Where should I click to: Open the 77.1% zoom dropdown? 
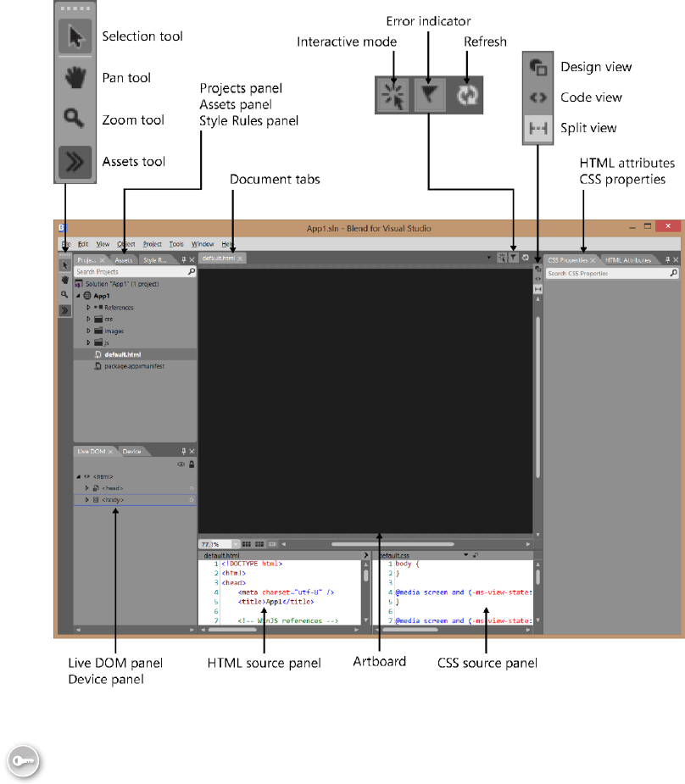pos(235,544)
